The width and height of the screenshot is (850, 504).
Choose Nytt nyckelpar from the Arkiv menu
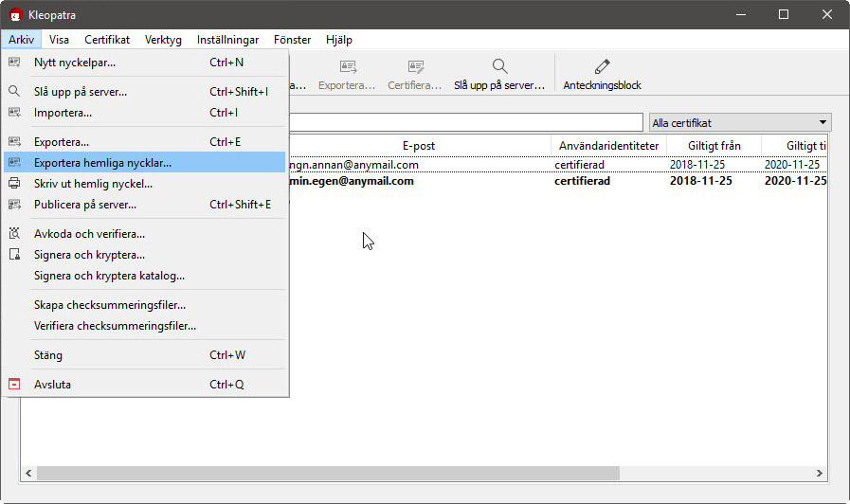[x=75, y=63]
